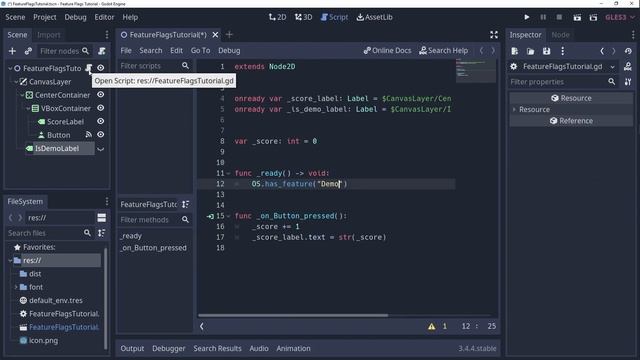Open GLES3 renderer dropdown
The image size is (640, 360).
pyautogui.click(x=620, y=17)
